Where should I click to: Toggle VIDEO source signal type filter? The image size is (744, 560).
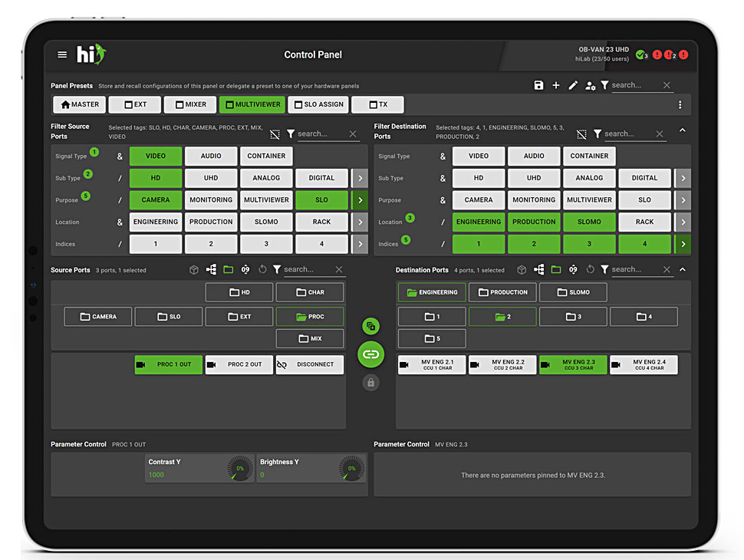pos(156,156)
